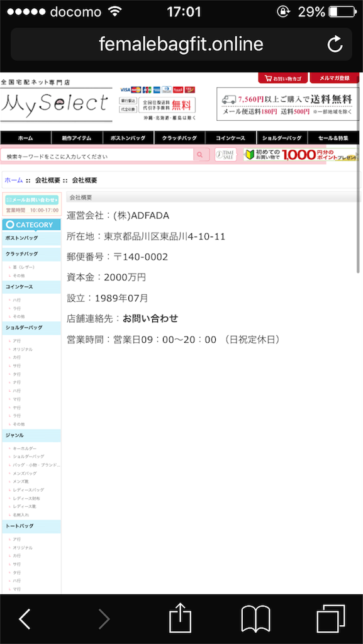Open クラッチバッグ sidebar category

(x=31, y=254)
